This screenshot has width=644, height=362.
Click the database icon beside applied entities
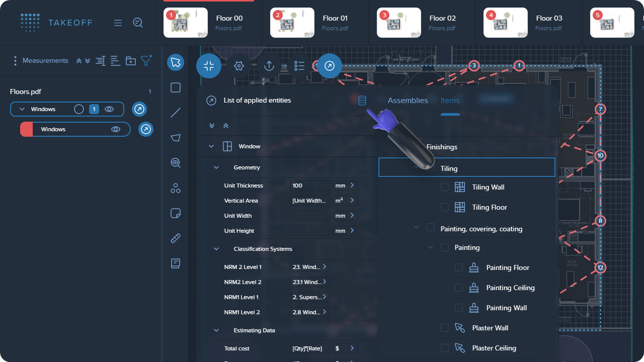tap(362, 101)
